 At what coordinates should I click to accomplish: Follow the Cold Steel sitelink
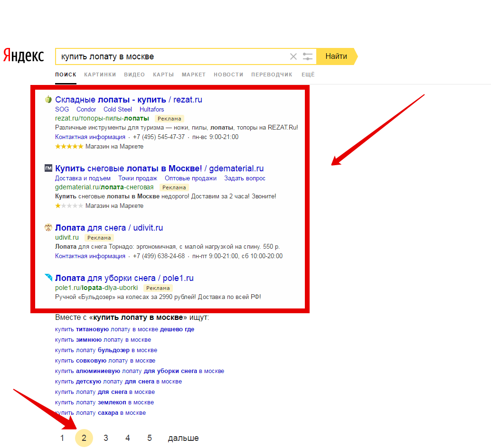point(118,110)
